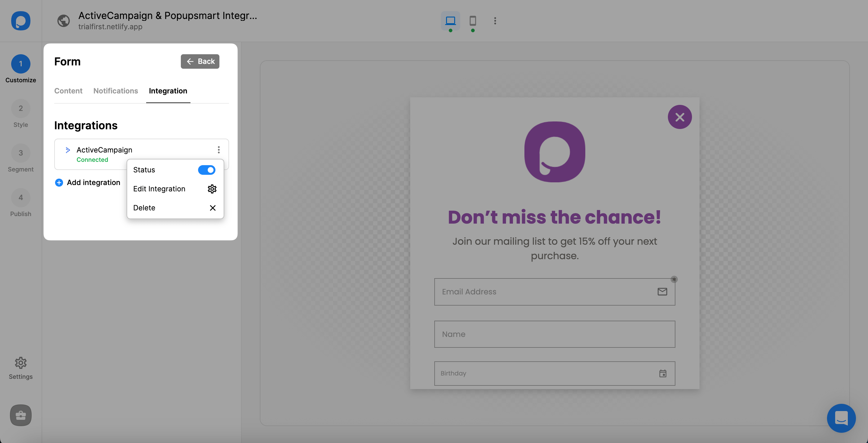Click the Settings gear icon in sidebar
This screenshot has height=443, width=868.
[x=20, y=363]
